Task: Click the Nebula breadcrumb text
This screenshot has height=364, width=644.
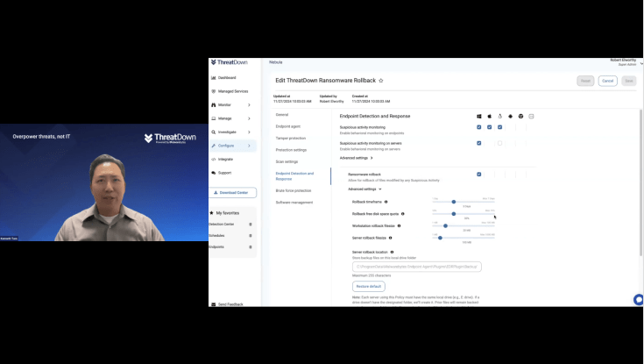Action: pos(276,62)
